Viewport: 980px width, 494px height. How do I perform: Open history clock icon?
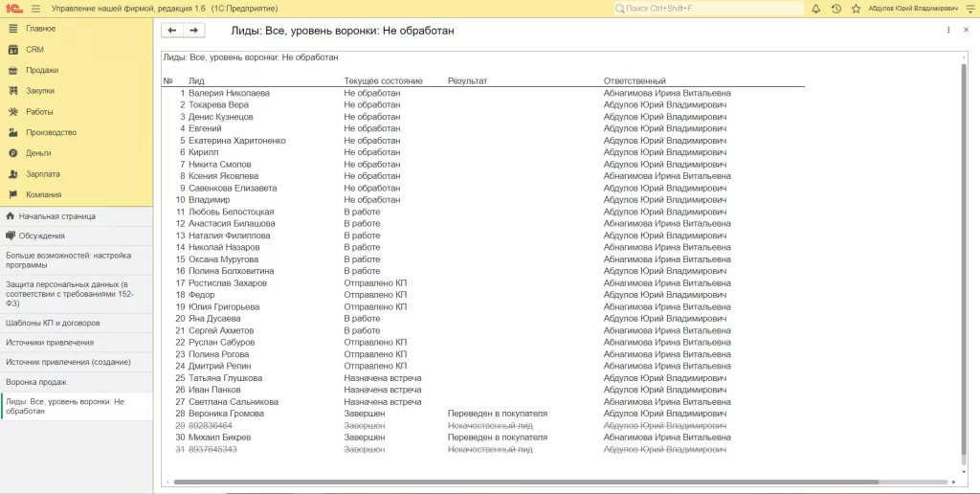pos(836,9)
